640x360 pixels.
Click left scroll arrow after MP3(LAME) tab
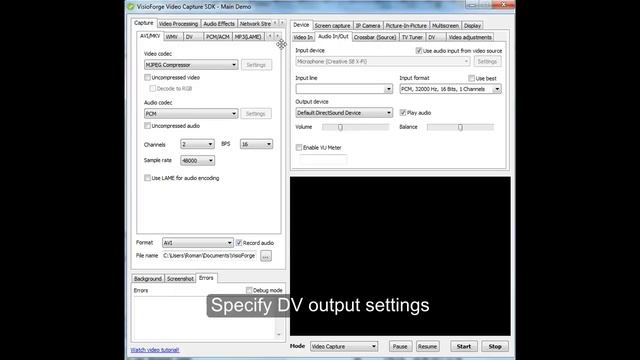[x=270, y=36]
